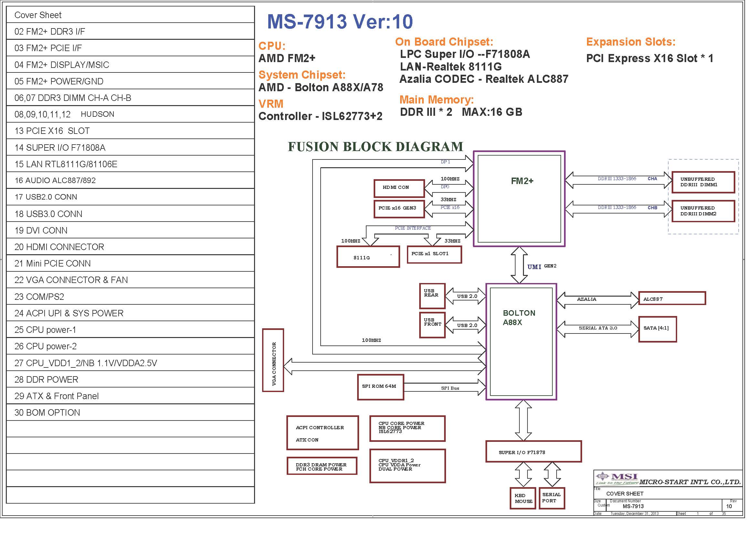Click the "CPU CORE POWER" ISL62773 block
The image size is (756, 535).
click(x=407, y=429)
